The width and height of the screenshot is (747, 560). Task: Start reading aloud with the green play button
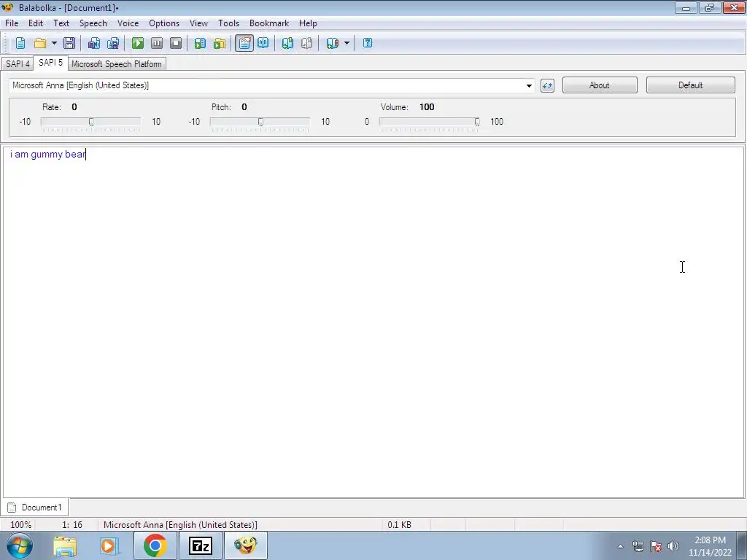[138, 43]
